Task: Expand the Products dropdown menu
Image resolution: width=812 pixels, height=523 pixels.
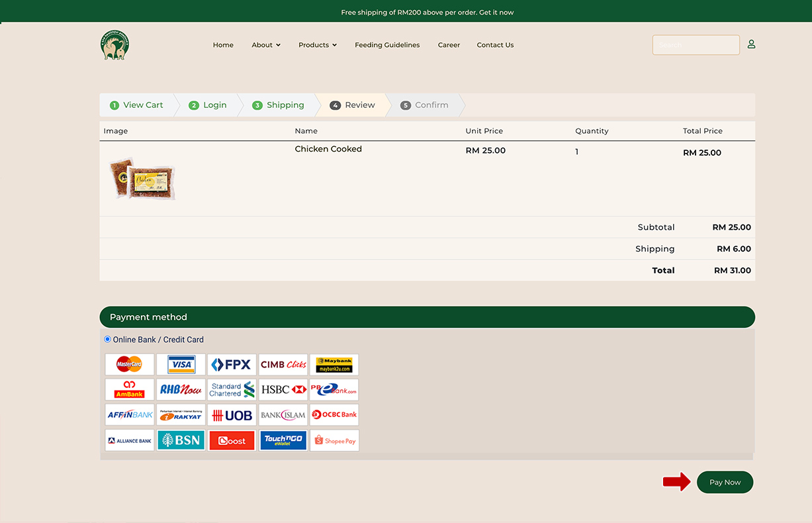Action: click(318, 45)
